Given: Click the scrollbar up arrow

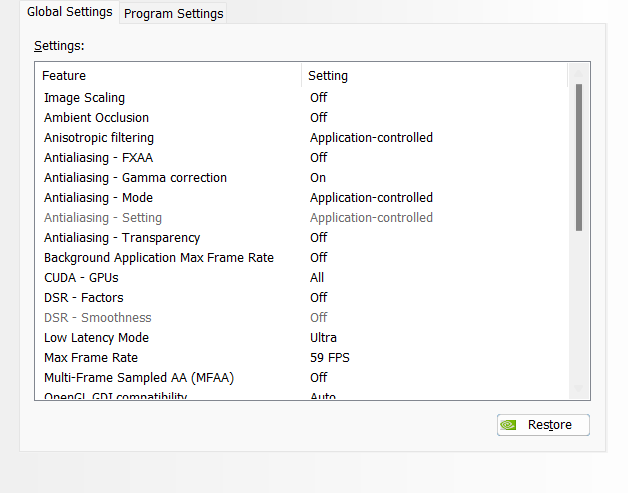Looking at the screenshot, I should tap(578, 75).
